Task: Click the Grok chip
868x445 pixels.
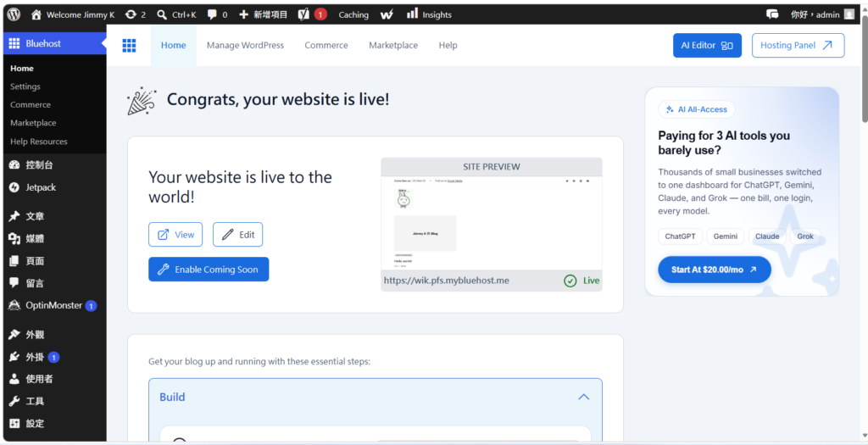Action: coord(805,236)
